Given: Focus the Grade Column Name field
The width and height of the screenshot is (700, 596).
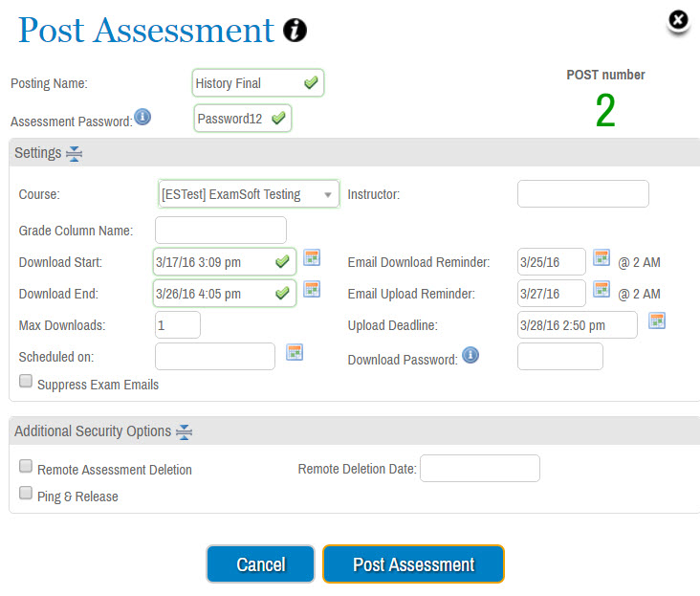Looking at the screenshot, I should coord(221,231).
